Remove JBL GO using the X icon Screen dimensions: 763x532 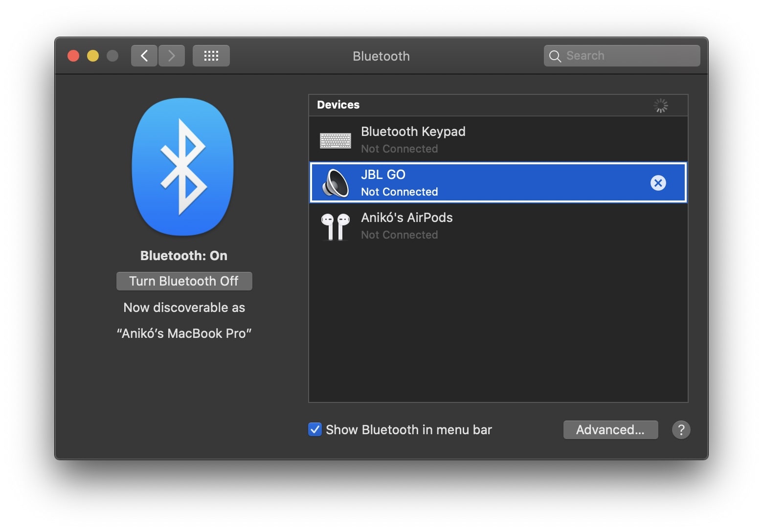658,183
